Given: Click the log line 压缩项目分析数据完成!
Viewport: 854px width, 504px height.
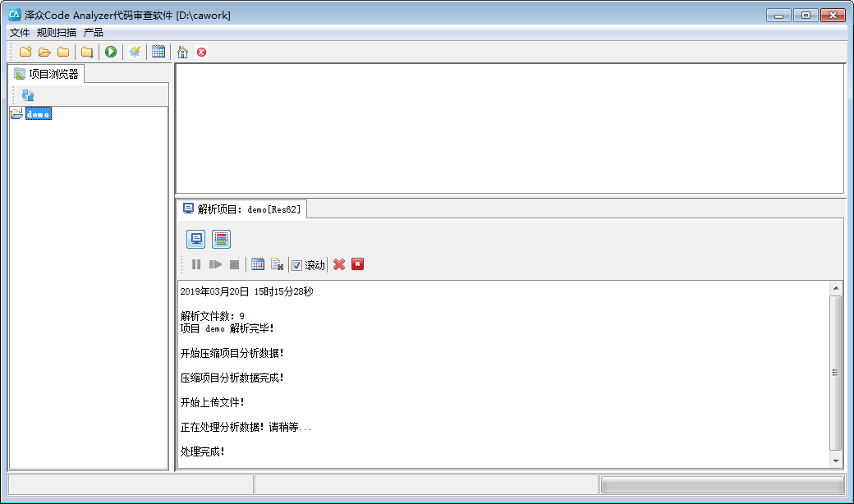Looking at the screenshot, I should (x=232, y=378).
